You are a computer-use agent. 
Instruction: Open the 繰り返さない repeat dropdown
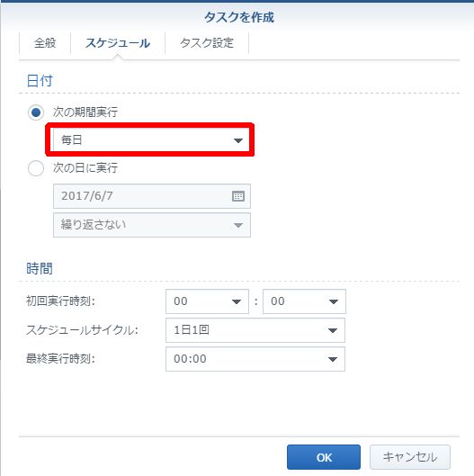(152, 225)
